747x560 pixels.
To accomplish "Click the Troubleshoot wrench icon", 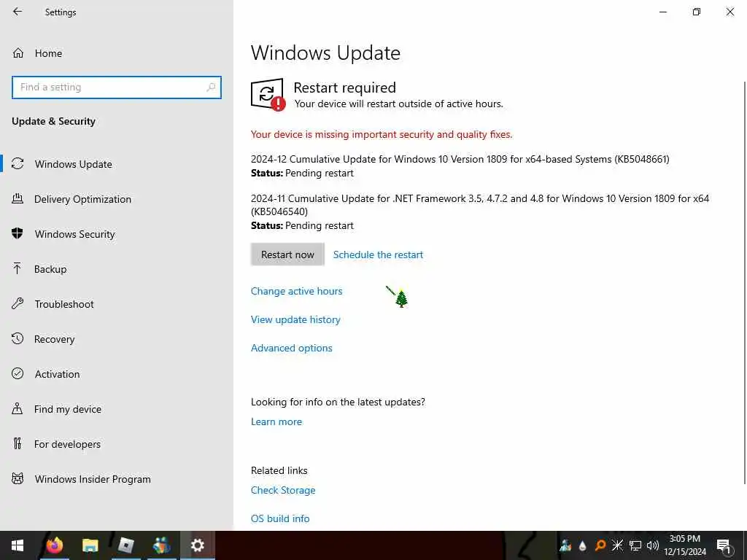I will pyautogui.click(x=18, y=303).
